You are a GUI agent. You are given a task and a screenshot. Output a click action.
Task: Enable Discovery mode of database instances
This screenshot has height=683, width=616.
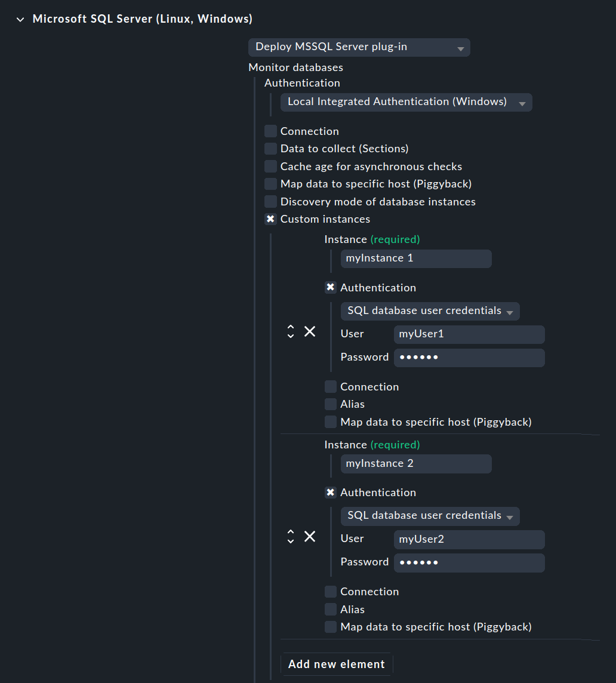tap(270, 202)
